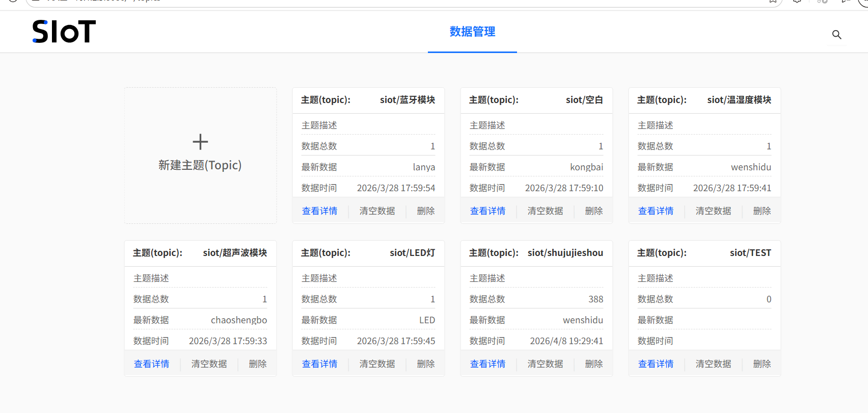868x413 pixels.
Task: Open 查看详情 for siot/空白 topic
Action: coord(487,211)
